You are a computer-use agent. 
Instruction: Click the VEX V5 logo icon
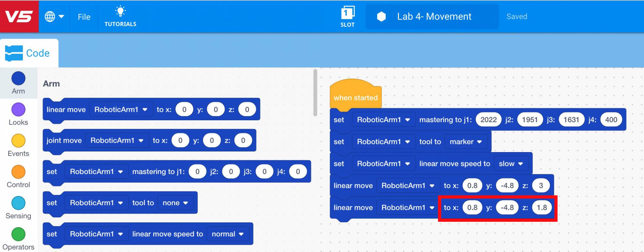[x=19, y=16]
